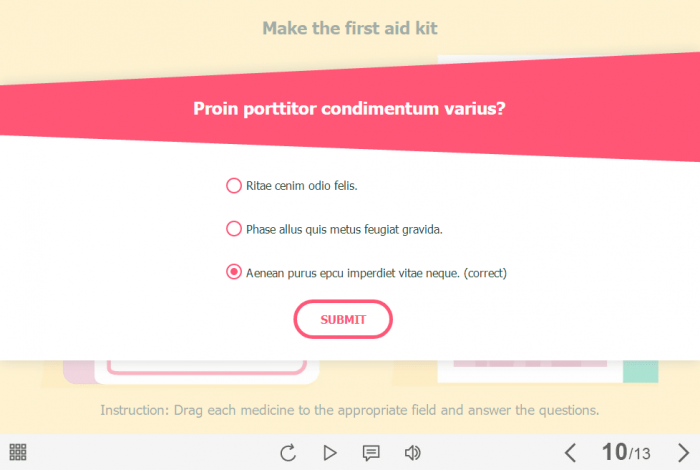Choose the "Phase allus quis metus" radio option
Screen dimensions: 700x470
(234, 229)
